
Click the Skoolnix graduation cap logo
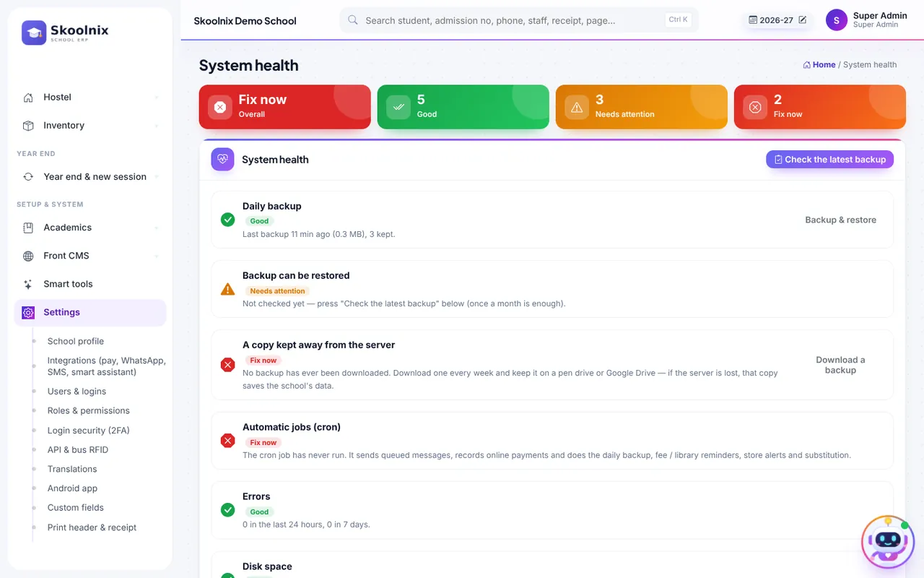click(34, 33)
